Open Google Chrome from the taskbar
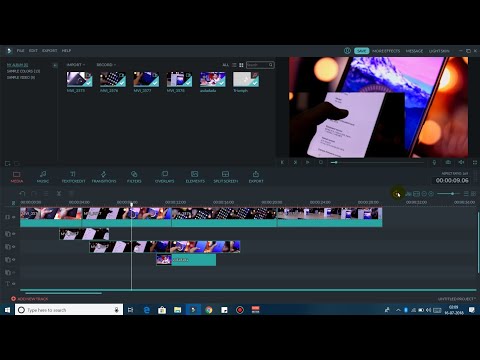The height and width of the screenshot is (360, 480). click(x=209, y=310)
